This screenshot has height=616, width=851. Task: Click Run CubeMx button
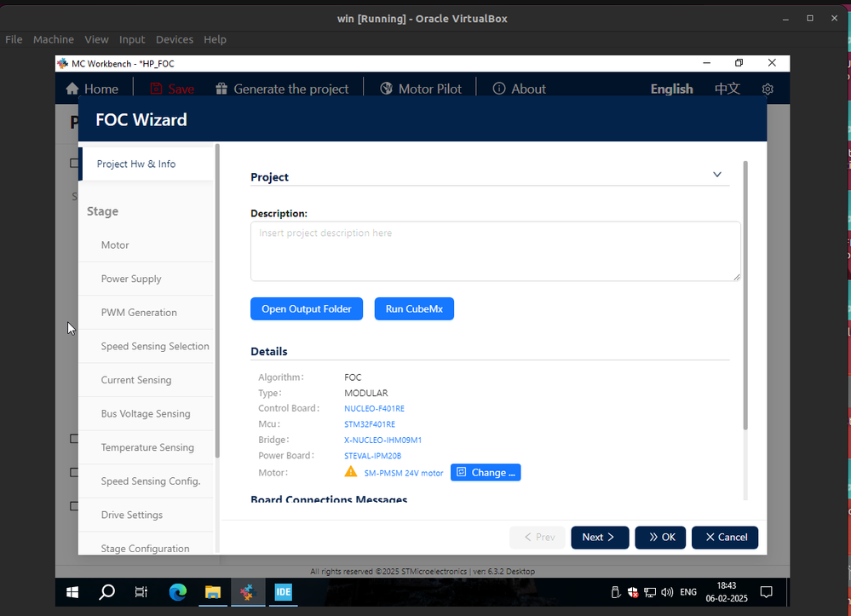tap(414, 308)
